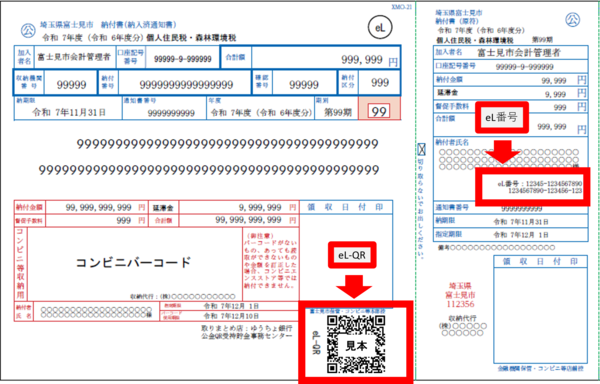The width and height of the screenshot is (600, 384).
Task: Click 収納代行 (株)○○○ on the stub
Action: coord(462,326)
